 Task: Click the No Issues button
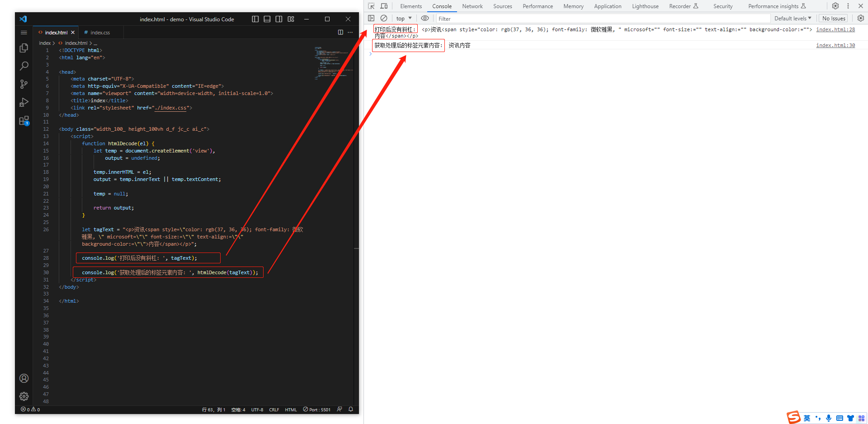pos(834,19)
